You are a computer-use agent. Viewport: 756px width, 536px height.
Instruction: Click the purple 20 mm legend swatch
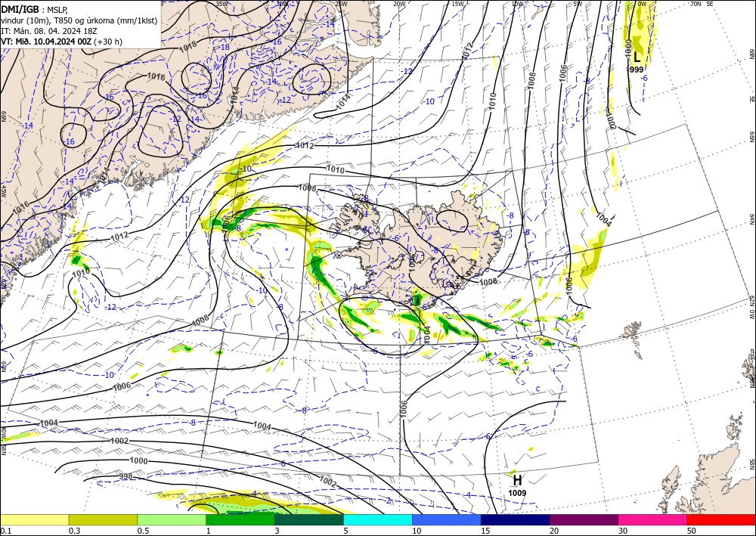pyautogui.click(x=584, y=519)
